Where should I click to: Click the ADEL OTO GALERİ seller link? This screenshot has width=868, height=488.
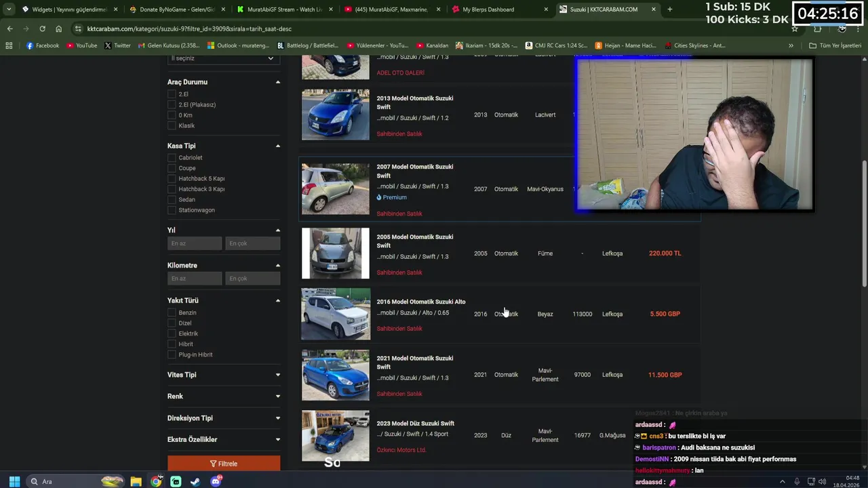pyautogui.click(x=401, y=73)
